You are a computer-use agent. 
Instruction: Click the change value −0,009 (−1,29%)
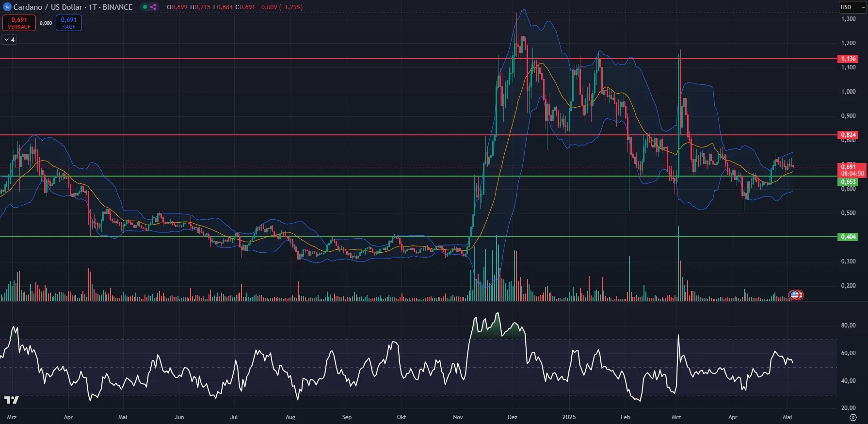[x=281, y=7]
